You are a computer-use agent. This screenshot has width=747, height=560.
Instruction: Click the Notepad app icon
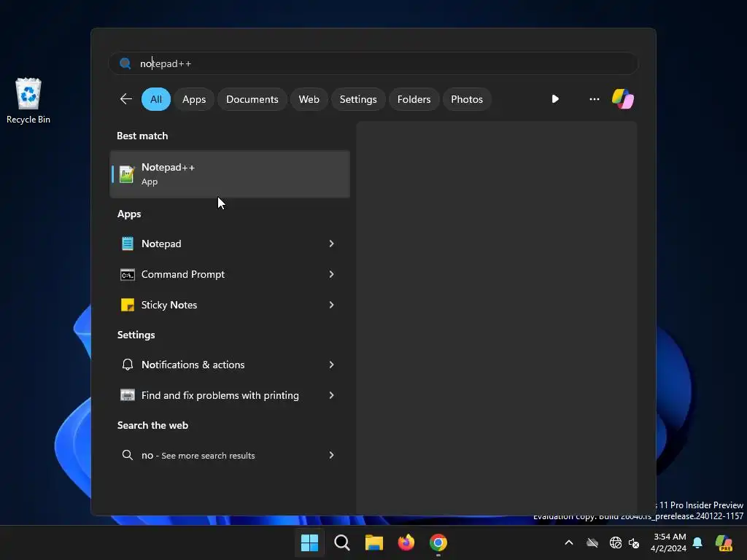pyautogui.click(x=127, y=244)
